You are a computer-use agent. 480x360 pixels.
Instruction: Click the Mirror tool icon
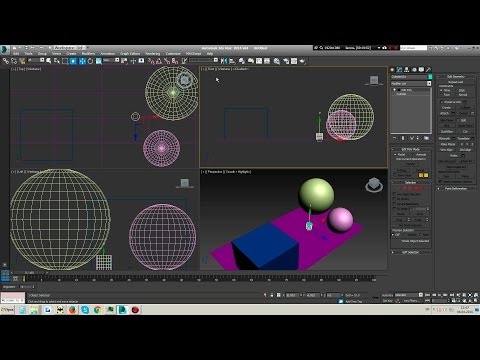(224, 61)
